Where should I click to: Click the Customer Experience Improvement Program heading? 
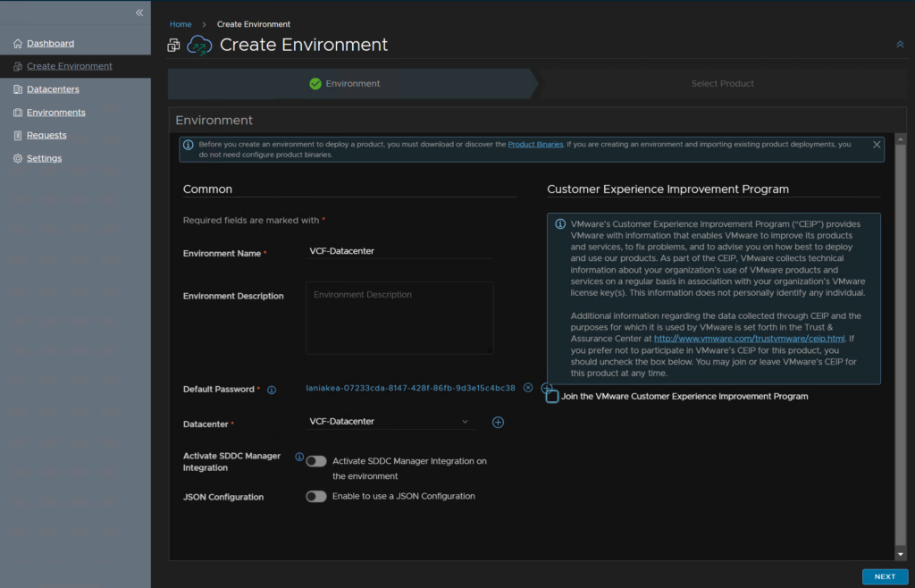point(667,189)
